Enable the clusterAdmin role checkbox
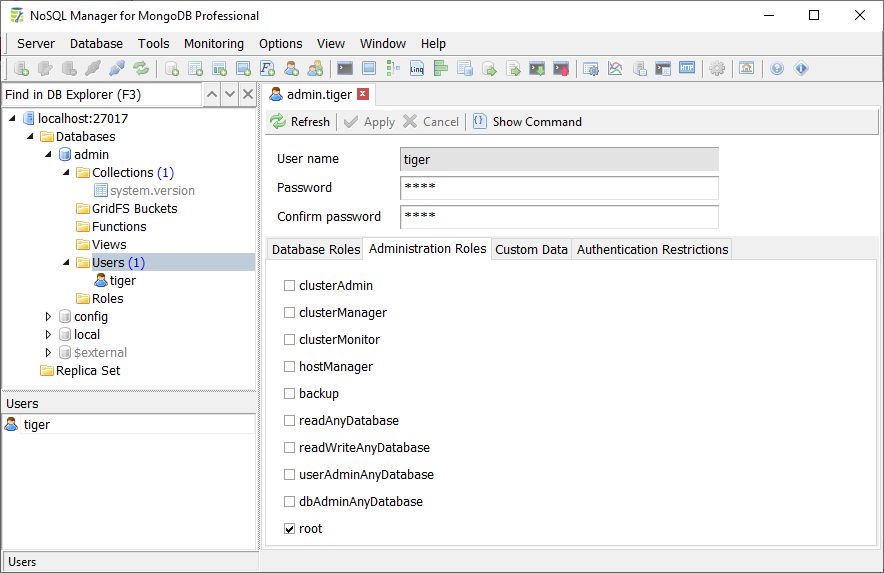884x573 pixels. point(290,286)
